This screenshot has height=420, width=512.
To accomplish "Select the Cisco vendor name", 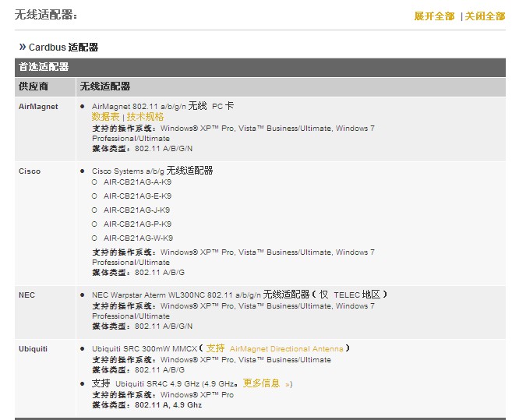I will coord(30,171).
